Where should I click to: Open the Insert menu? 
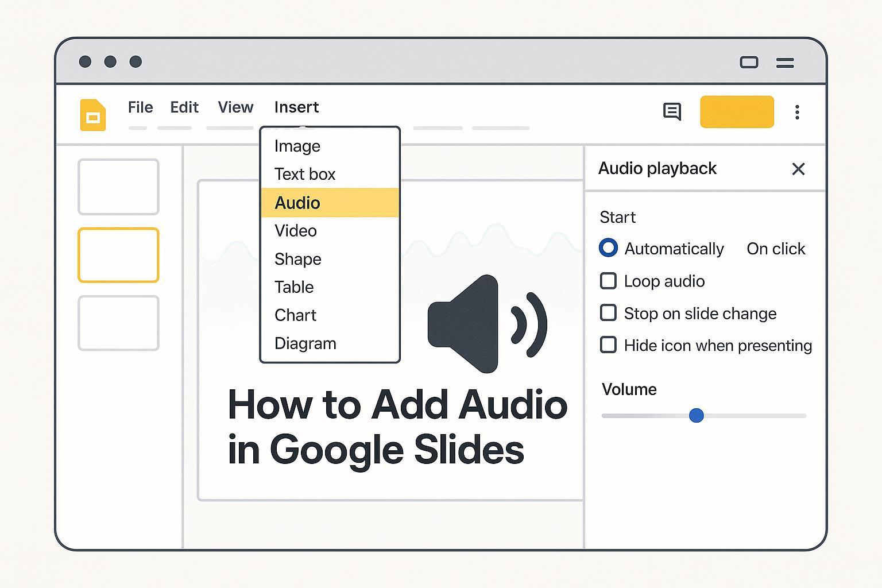pos(296,107)
